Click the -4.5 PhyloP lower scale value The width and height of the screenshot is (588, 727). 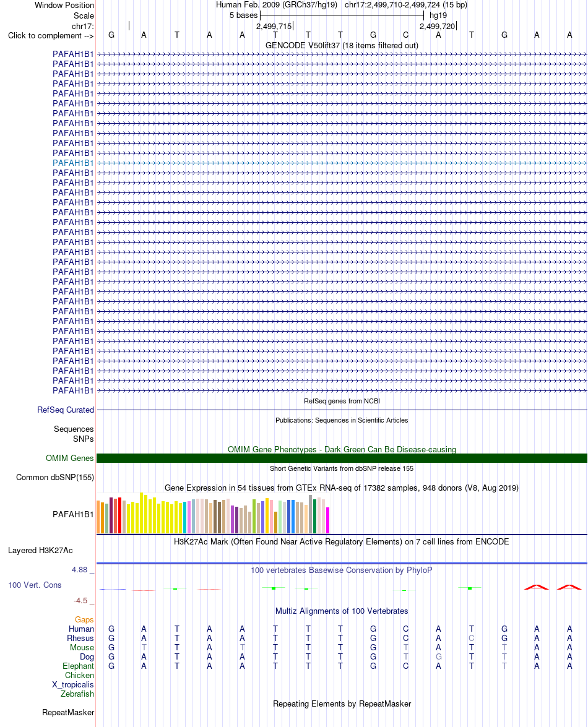click(x=80, y=601)
